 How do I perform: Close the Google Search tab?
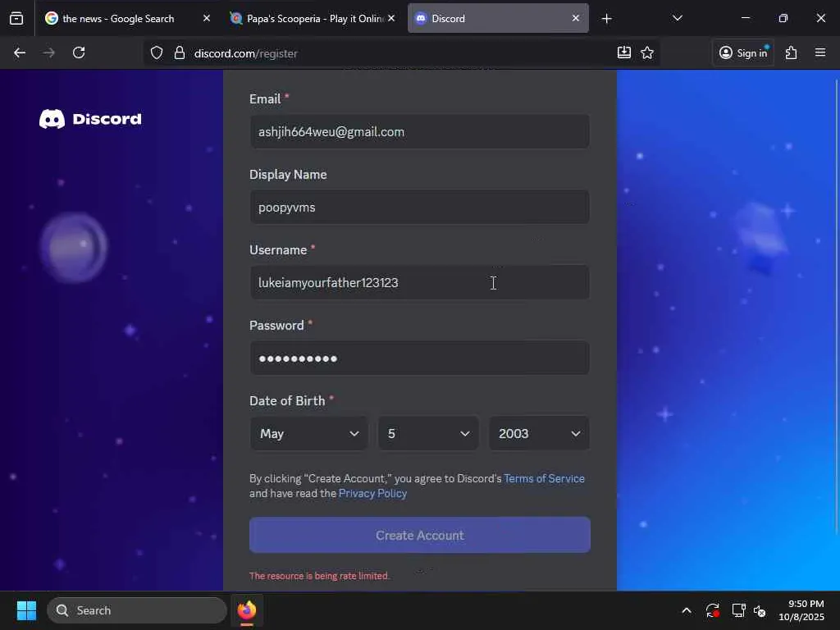pos(207,18)
